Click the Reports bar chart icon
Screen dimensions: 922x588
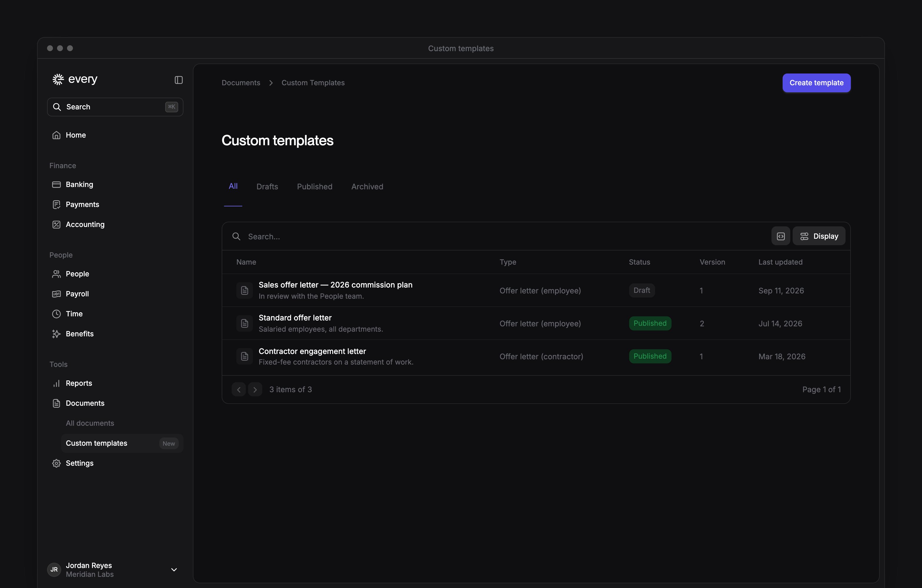tap(56, 383)
